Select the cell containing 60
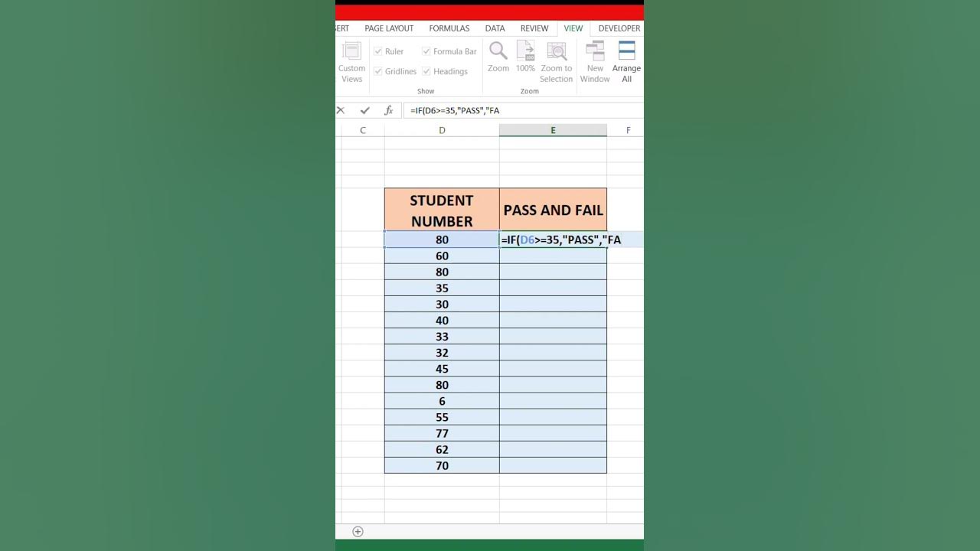 click(442, 256)
